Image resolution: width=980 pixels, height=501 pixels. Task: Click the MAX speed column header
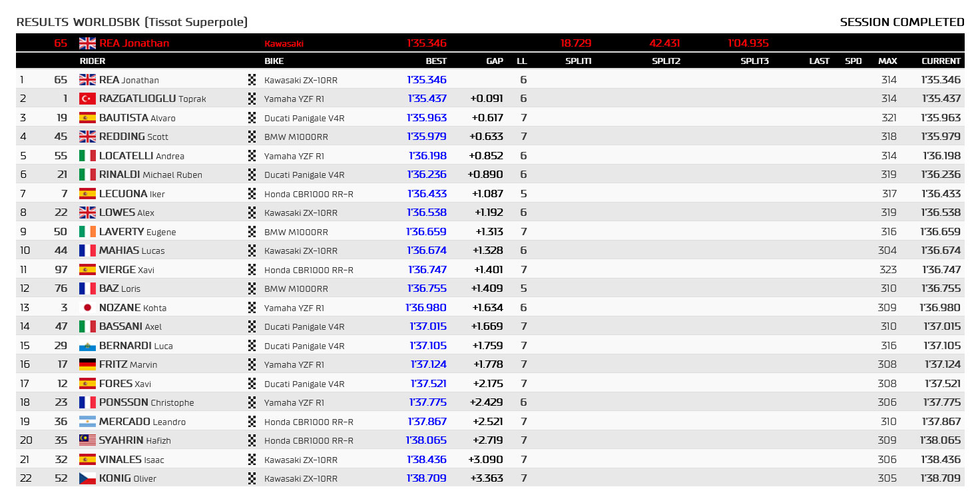887,61
